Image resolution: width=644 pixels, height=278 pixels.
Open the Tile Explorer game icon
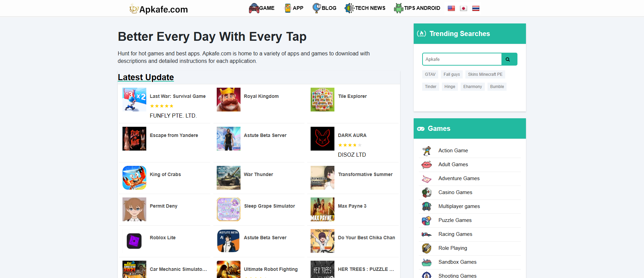pyautogui.click(x=323, y=100)
